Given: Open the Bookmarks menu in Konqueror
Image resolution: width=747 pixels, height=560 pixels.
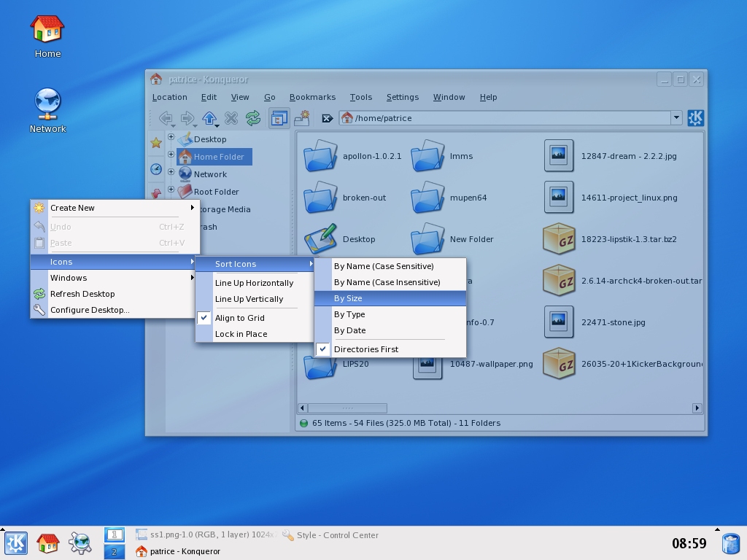Looking at the screenshot, I should [312, 97].
